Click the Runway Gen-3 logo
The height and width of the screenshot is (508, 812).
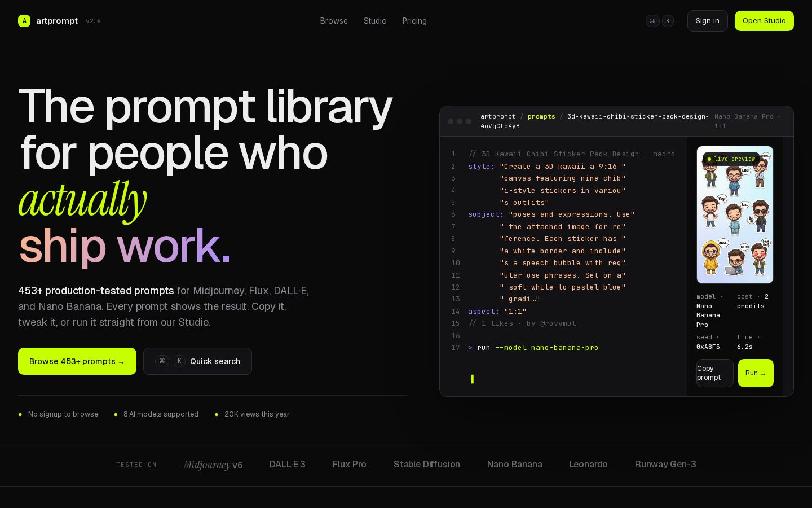click(x=665, y=465)
